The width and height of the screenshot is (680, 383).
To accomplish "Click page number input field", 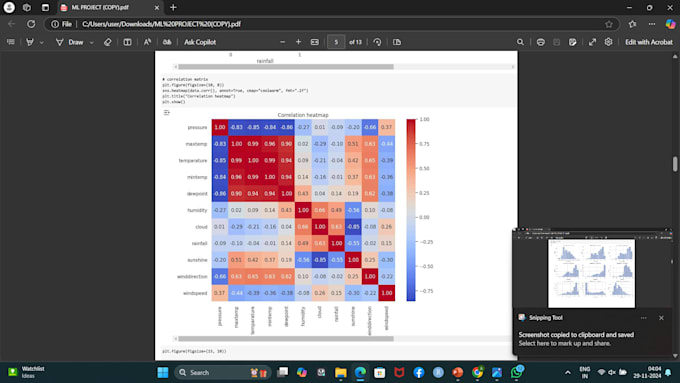I will coord(336,42).
